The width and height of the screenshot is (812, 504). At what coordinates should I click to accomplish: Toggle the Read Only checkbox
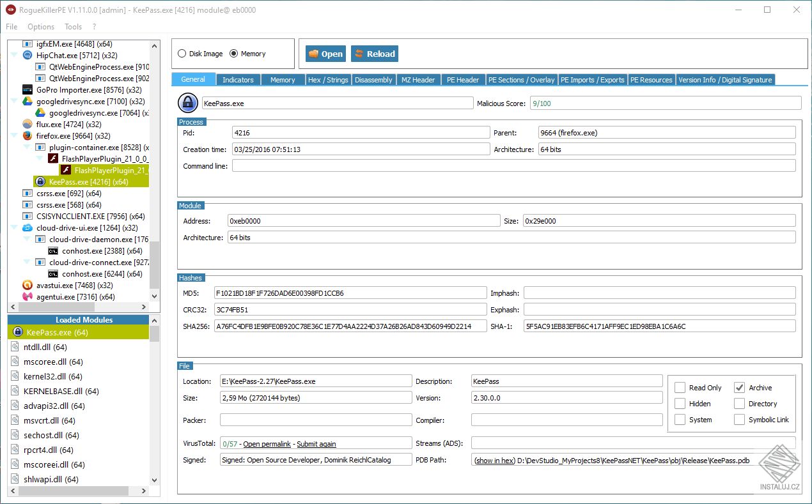pos(680,388)
